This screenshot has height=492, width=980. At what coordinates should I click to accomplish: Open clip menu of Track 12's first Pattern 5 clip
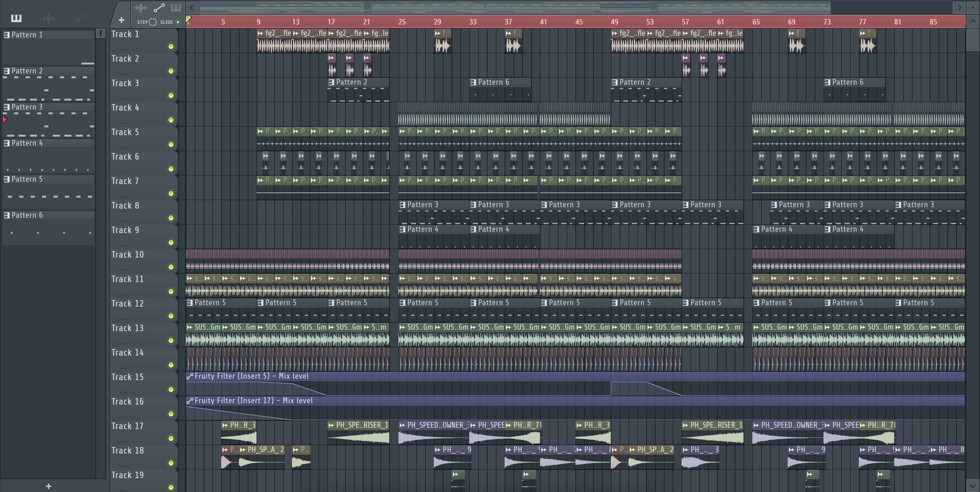click(x=190, y=303)
